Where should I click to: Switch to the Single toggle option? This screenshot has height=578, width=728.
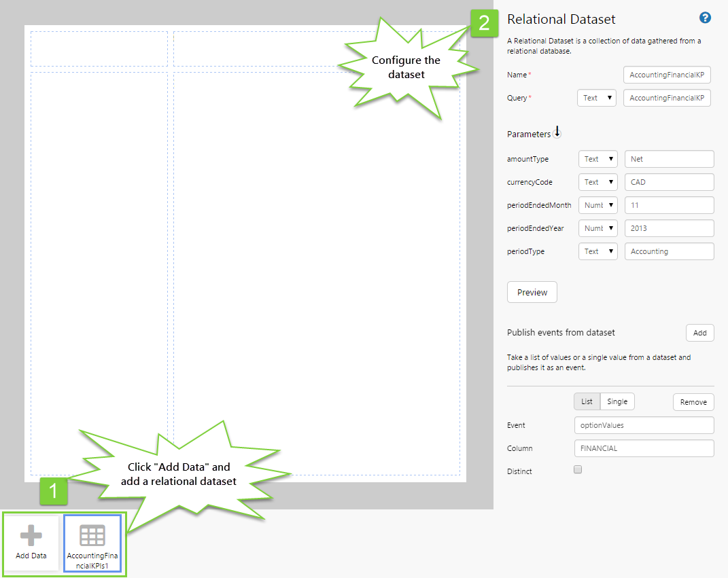pos(617,401)
